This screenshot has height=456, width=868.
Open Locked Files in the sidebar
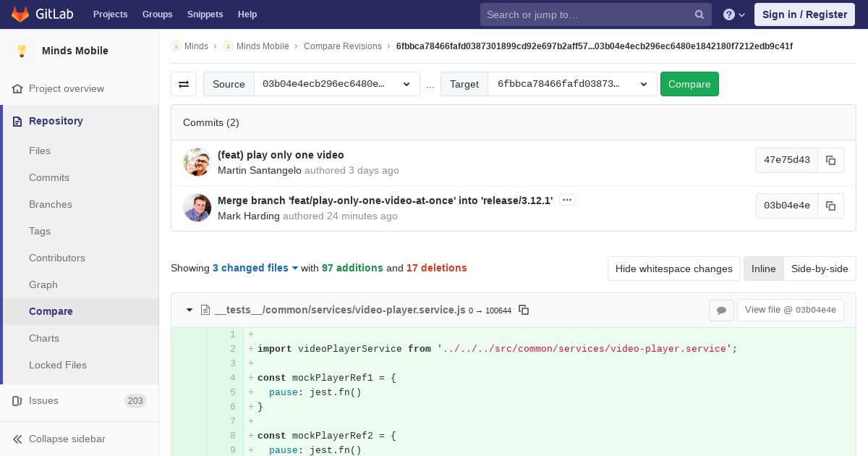click(x=58, y=365)
